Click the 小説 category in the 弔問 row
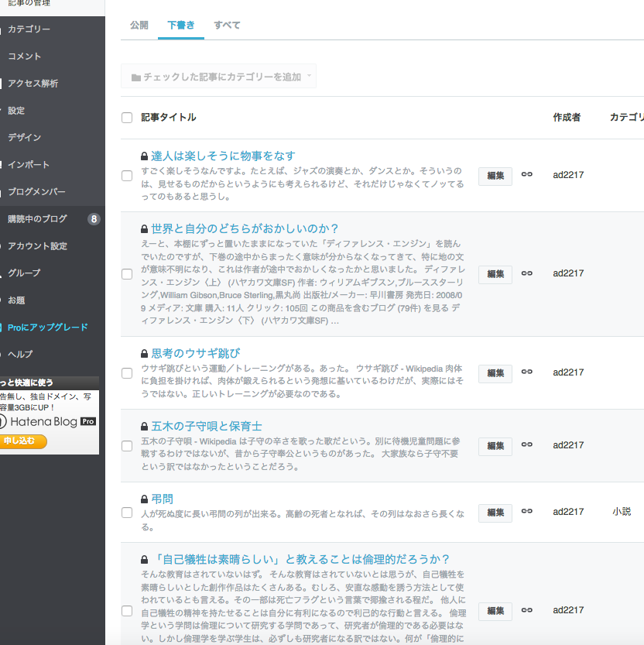Image resolution: width=644 pixels, height=645 pixels. pos(622,512)
